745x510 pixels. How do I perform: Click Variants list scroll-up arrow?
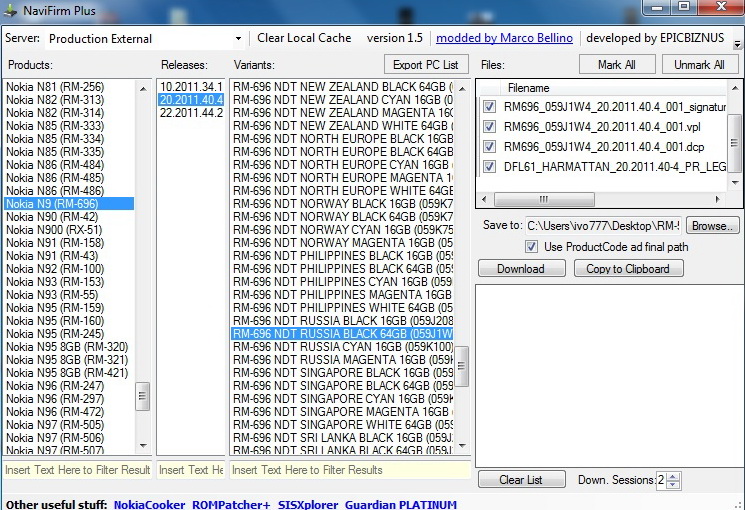462,89
